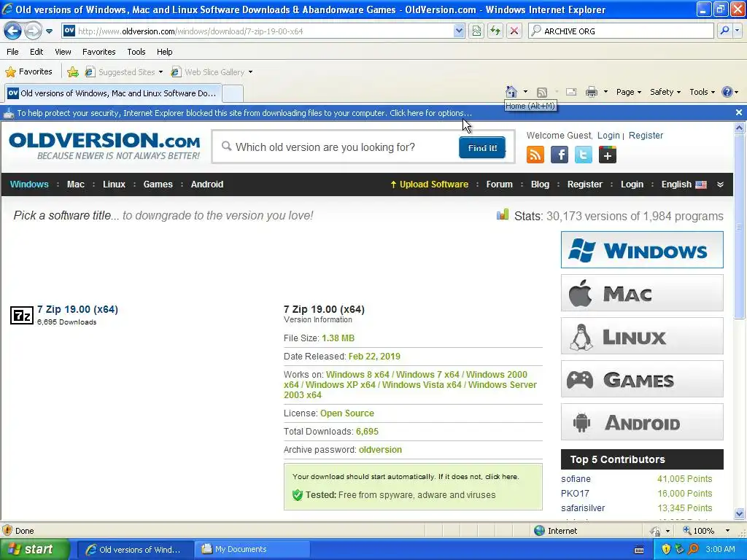Click Upload Software in the nav bar
This screenshot has width=747, height=560.
point(429,184)
